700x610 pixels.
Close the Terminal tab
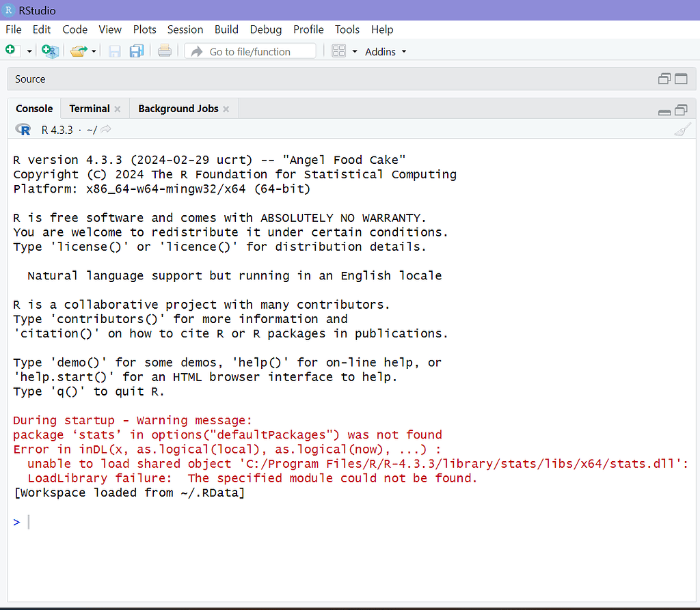[x=118, y=109]
